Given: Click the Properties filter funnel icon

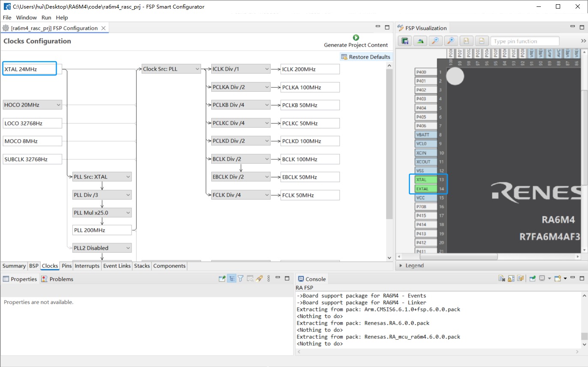Looking at the screenshot, I should (x=241, y=279).
